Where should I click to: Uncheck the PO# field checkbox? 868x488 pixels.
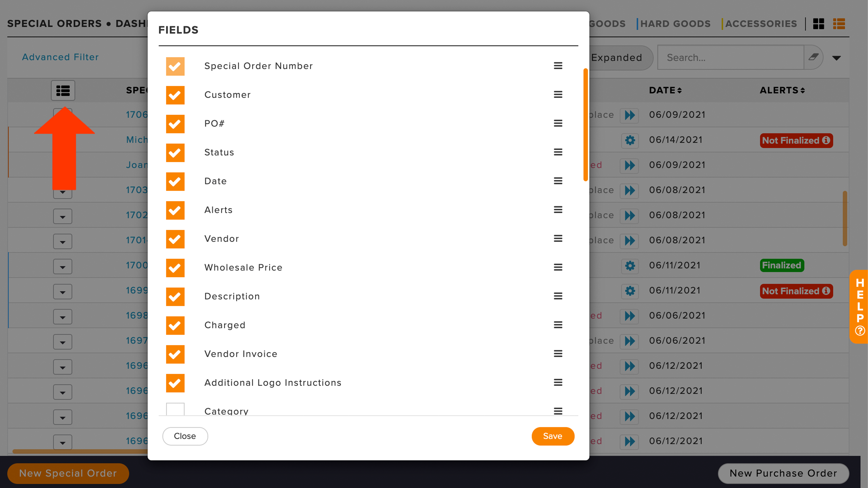tap(175, 124)
